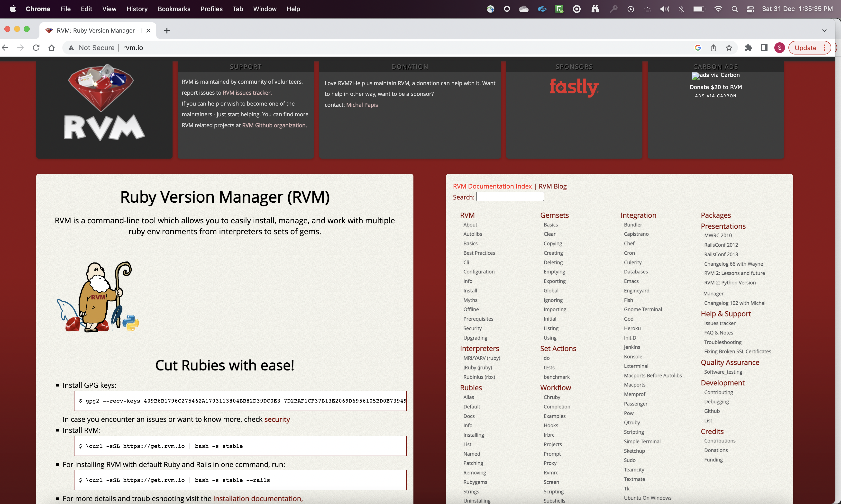Screen dimensions: 841x504
Task: Open a new tab with plus button
Action: click(167, 31)
